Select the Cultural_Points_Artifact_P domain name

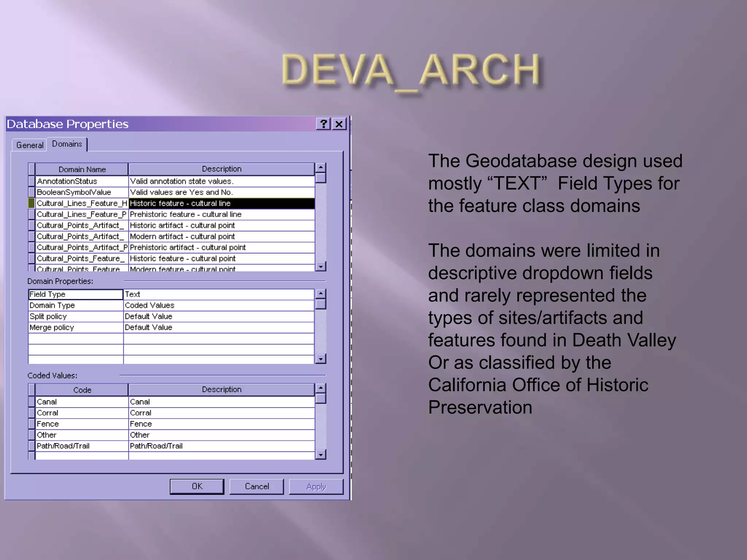(82, 247)
